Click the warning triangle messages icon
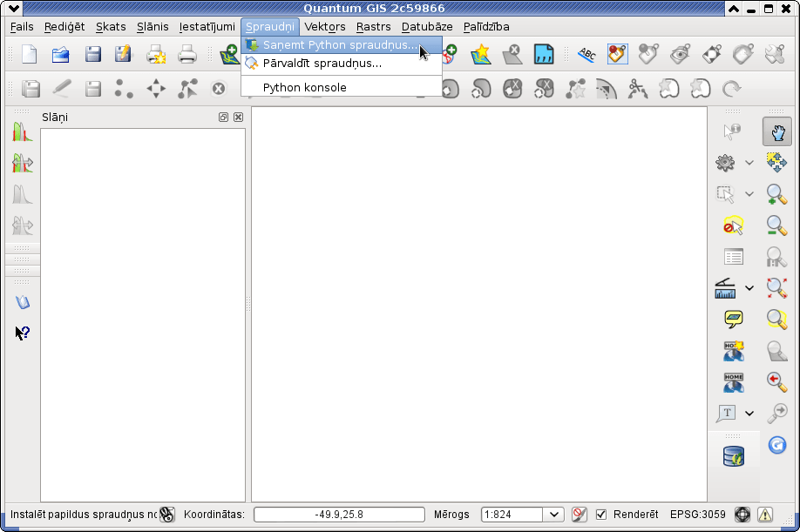 (x=765, y=515)
